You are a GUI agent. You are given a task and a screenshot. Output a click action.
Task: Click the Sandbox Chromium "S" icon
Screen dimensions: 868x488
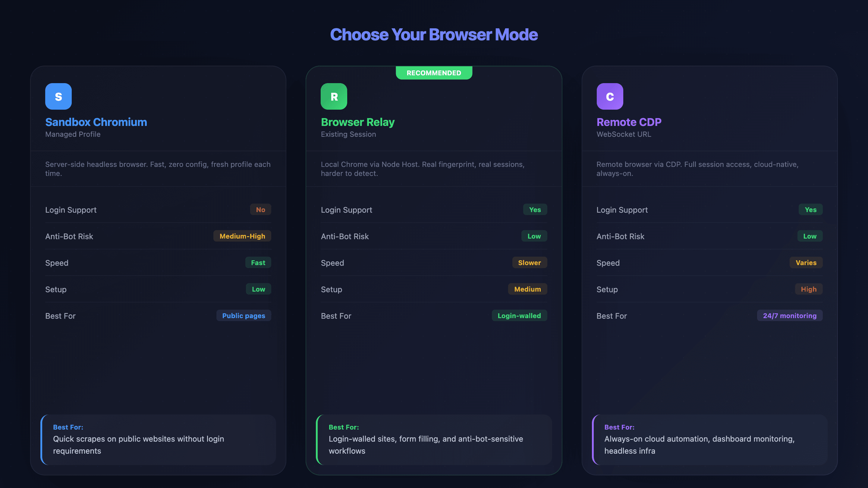point(58,96)
